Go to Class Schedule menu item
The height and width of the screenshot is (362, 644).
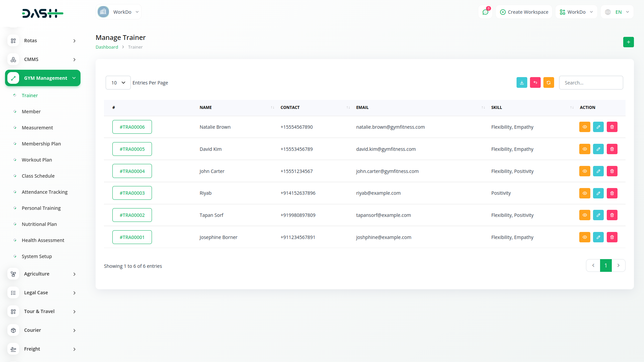pyautogui.click(x=38, y=176)
